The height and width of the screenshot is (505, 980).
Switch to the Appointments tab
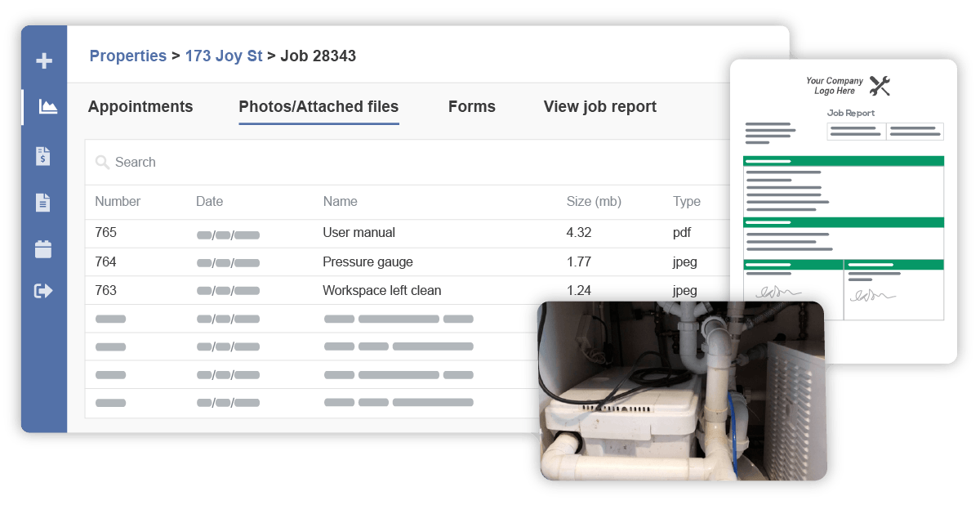[x=140, y=107]
